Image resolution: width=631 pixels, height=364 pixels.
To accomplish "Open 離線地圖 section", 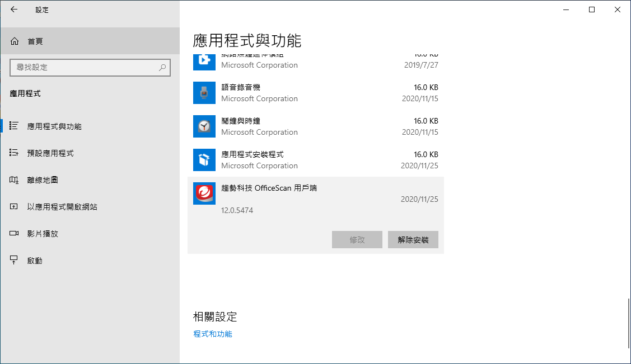I will click(x=90, y=180).
